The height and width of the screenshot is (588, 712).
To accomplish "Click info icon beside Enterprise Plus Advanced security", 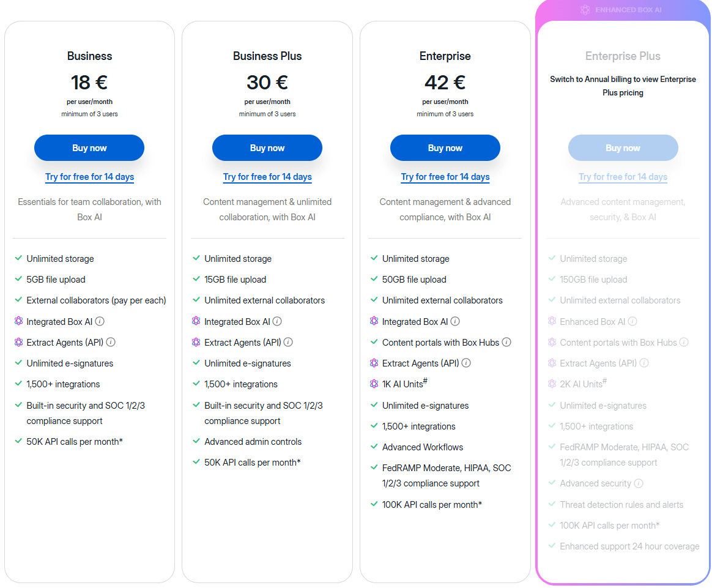I will click(x=639, y=483).
